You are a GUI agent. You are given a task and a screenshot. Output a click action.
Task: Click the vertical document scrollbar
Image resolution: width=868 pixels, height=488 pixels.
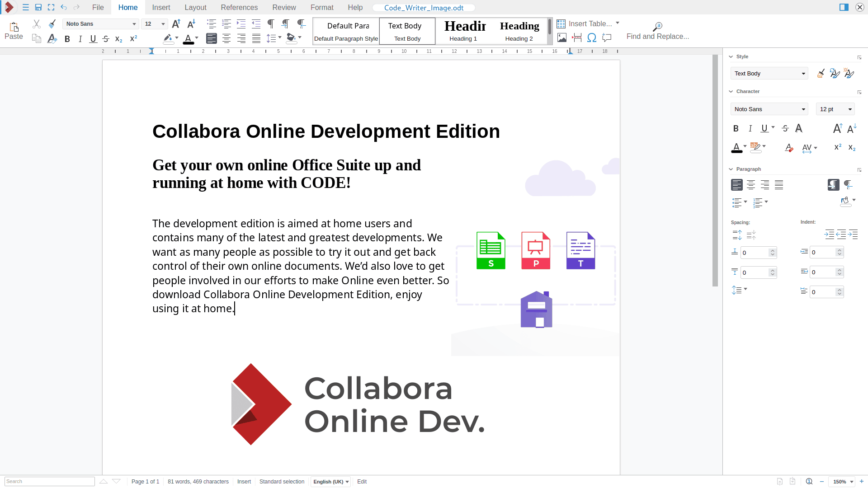[x=715, y=171]
